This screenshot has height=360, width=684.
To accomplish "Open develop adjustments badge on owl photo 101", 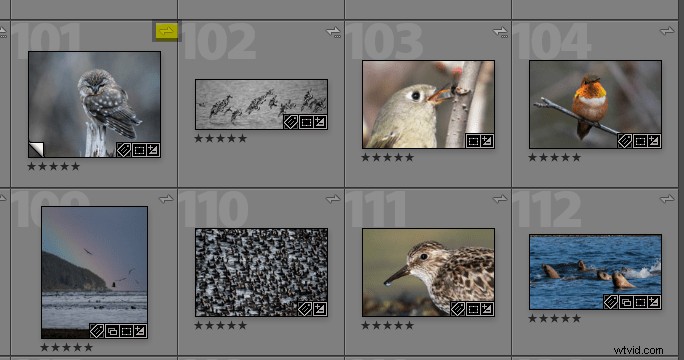I will [153, 150].
